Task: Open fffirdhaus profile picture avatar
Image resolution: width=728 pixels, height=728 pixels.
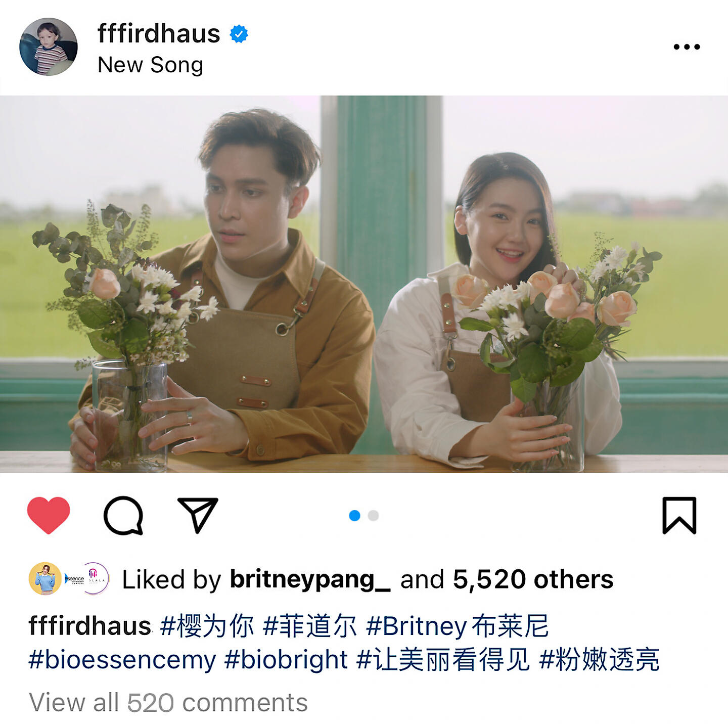Action: point(49,47)
